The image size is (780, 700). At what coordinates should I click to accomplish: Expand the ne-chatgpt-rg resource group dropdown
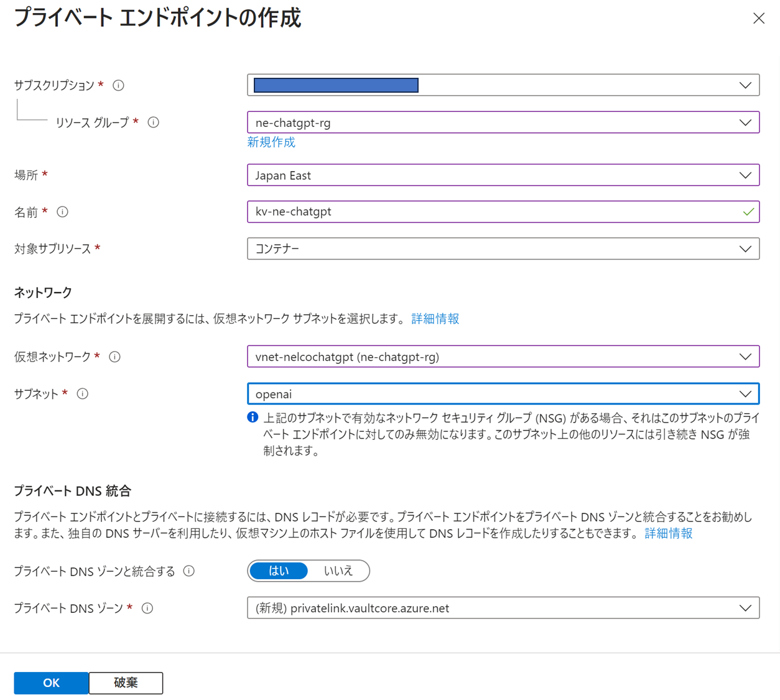[503, 123]
